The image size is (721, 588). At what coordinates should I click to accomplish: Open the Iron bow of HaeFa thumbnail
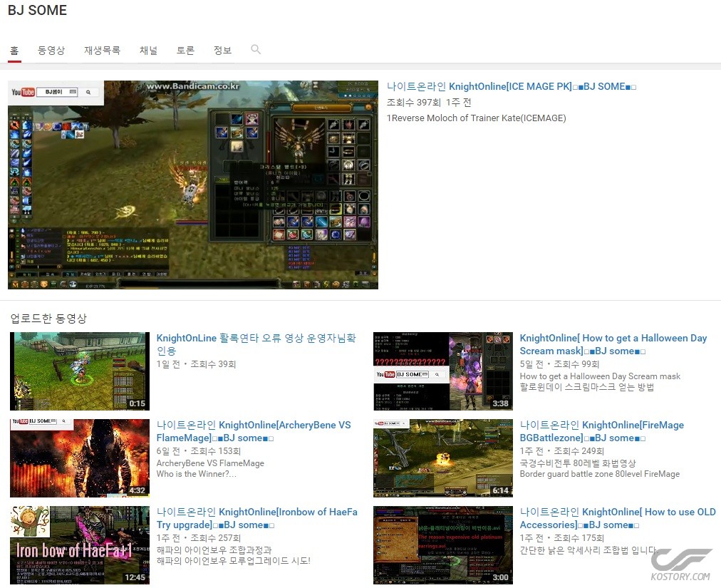point(80,545)
